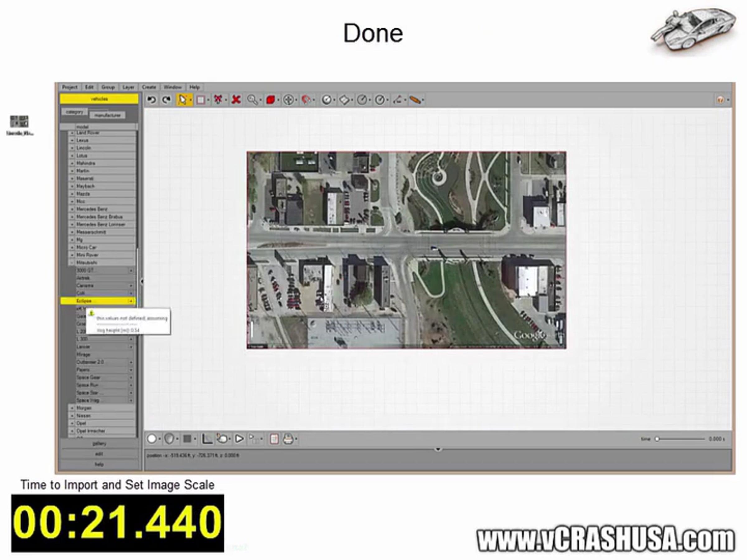Expand the Lotus manufacturer node
This screenshot has height=560, width=747.
click(x=72, y=156)
